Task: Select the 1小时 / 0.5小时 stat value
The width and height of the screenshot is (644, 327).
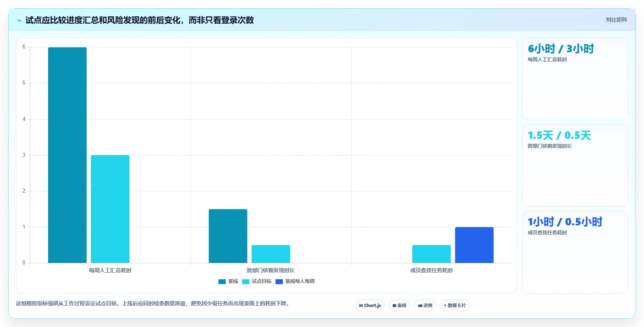Action: 565,222
